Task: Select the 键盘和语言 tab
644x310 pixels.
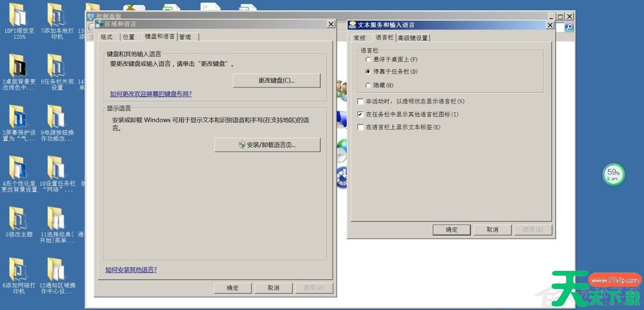Action: (x=159, y=36)
